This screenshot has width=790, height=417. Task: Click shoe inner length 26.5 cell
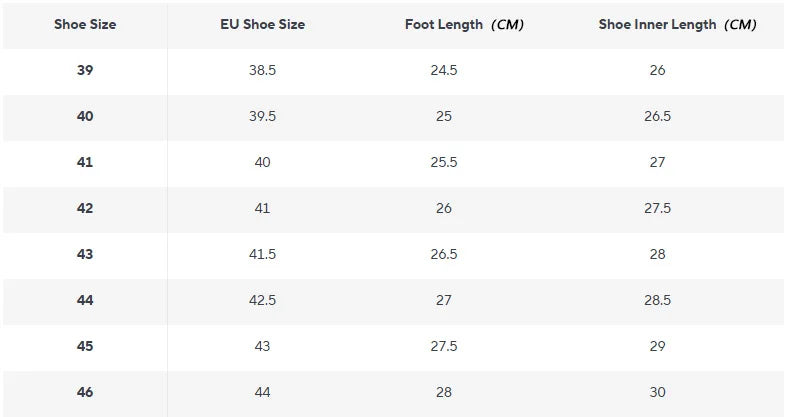[x=657, y=116]
